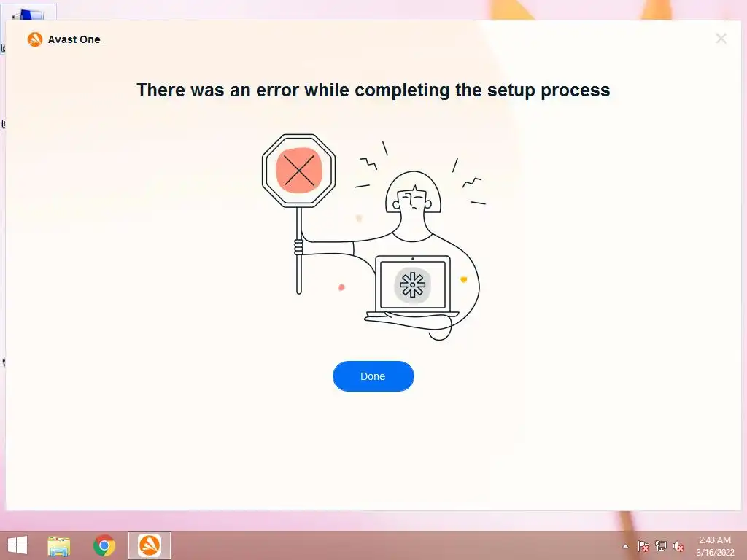Close the Avast One setup error window

(x=721, y=39)
